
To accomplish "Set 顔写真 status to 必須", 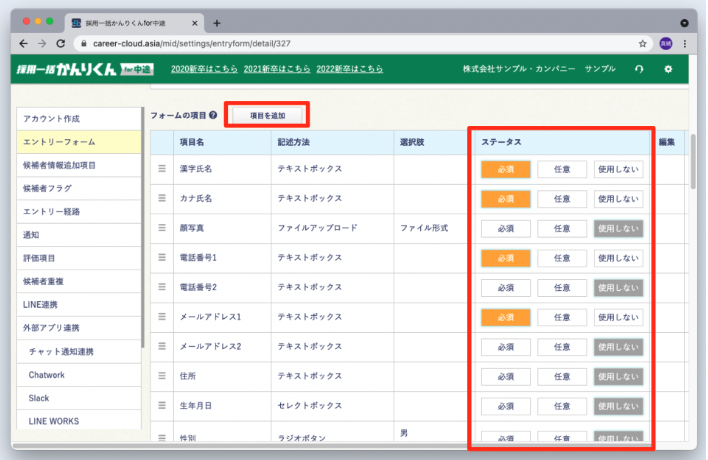I will coord(506,228).
